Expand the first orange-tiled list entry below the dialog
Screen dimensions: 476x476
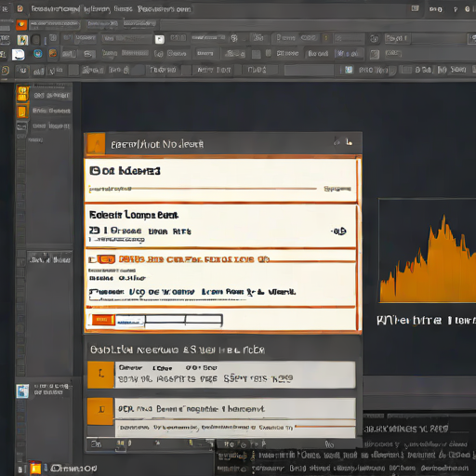[x=221, y=375]
